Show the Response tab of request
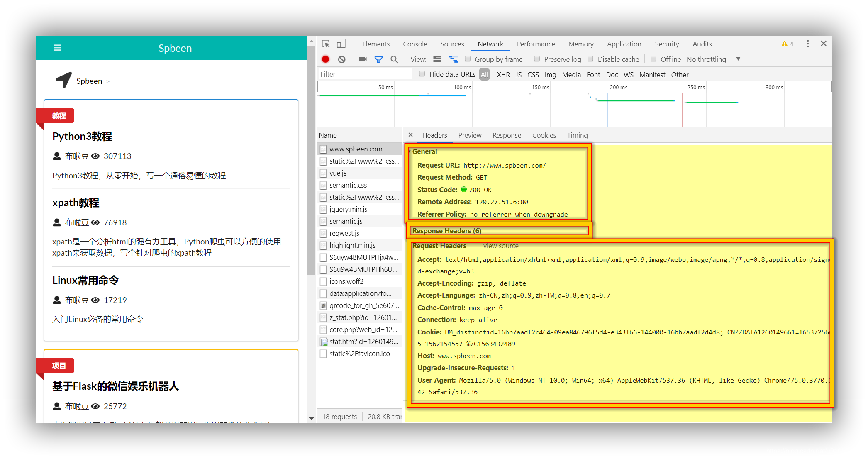This screenshot has height=459, width=868. [x=507, y=135]
